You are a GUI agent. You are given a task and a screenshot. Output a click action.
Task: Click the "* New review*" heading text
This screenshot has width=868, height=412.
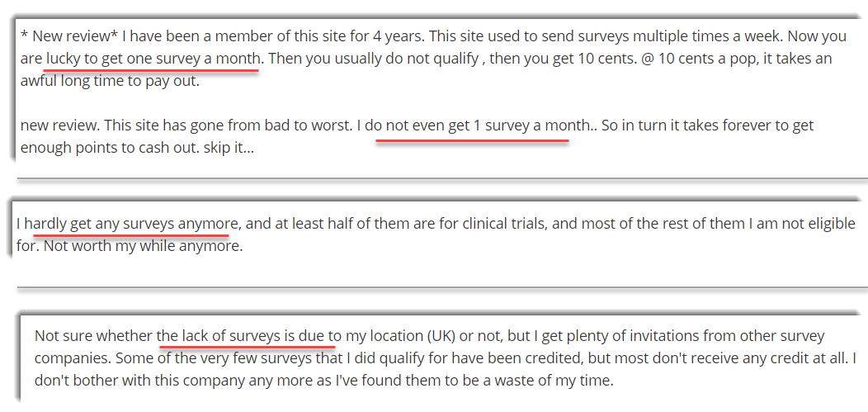(69, 36)
